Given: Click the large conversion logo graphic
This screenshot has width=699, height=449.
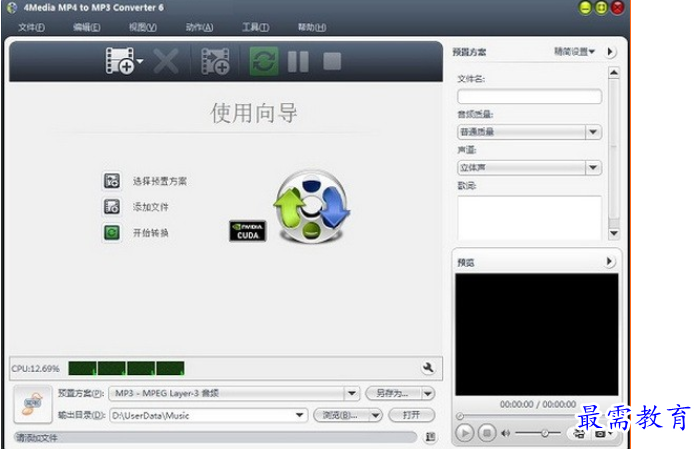Looking at the screenshot, I should pos(312,206).
